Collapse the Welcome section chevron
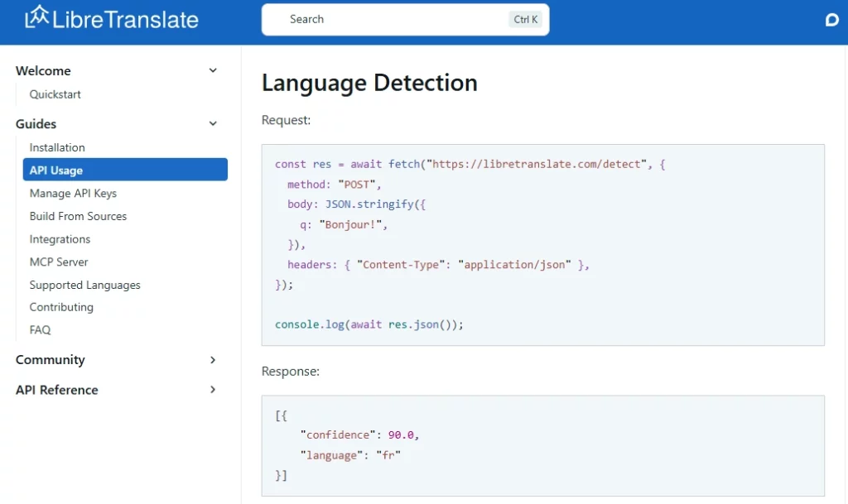Screen dimensions: 848x504 pos(213,70)
